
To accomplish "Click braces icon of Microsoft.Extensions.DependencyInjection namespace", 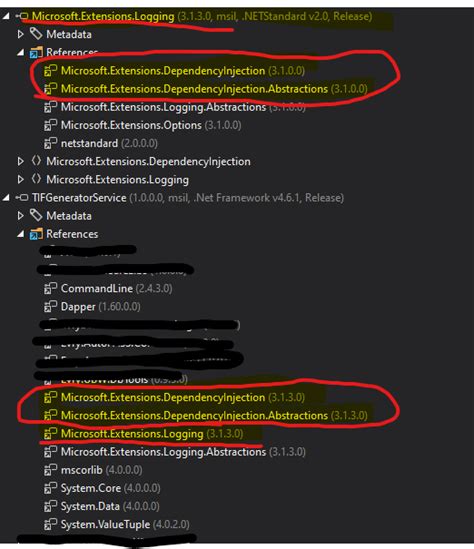I will click(x=36, y=161).
